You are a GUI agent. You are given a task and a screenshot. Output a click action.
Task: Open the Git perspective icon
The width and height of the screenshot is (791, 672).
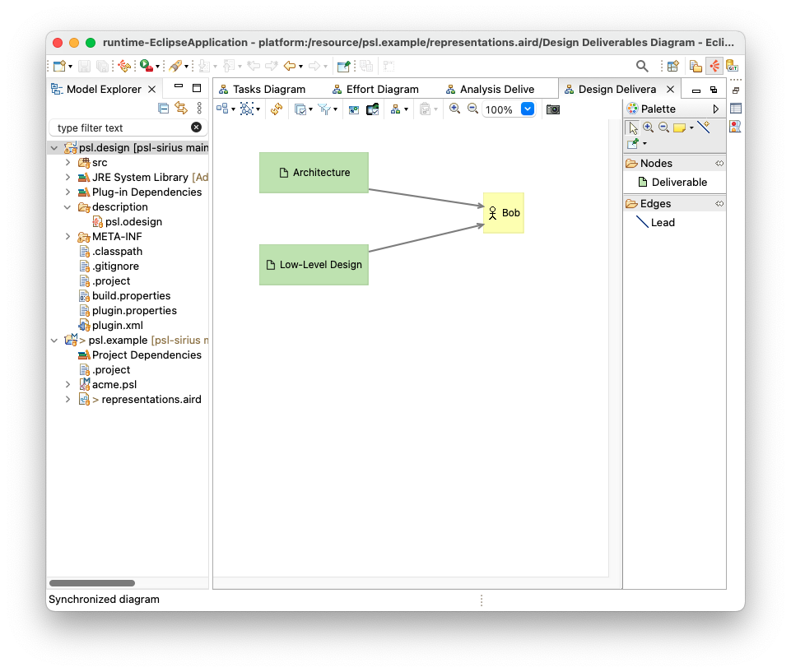[731, 67]
